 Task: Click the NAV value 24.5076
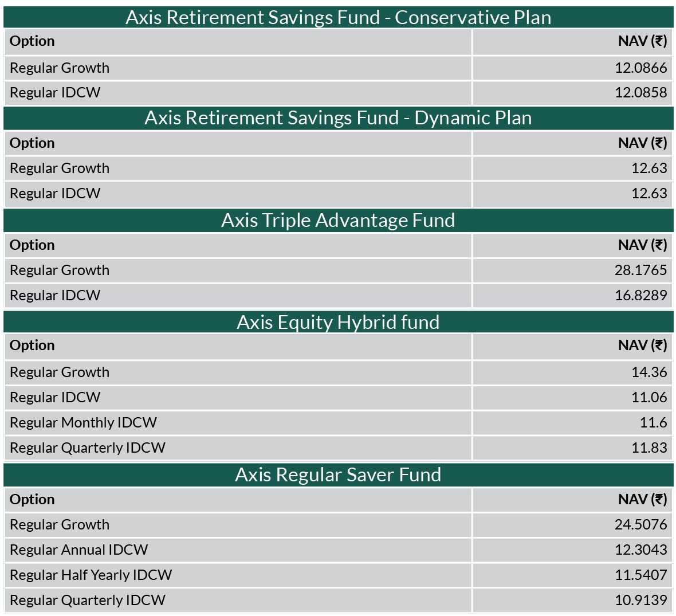640,524
